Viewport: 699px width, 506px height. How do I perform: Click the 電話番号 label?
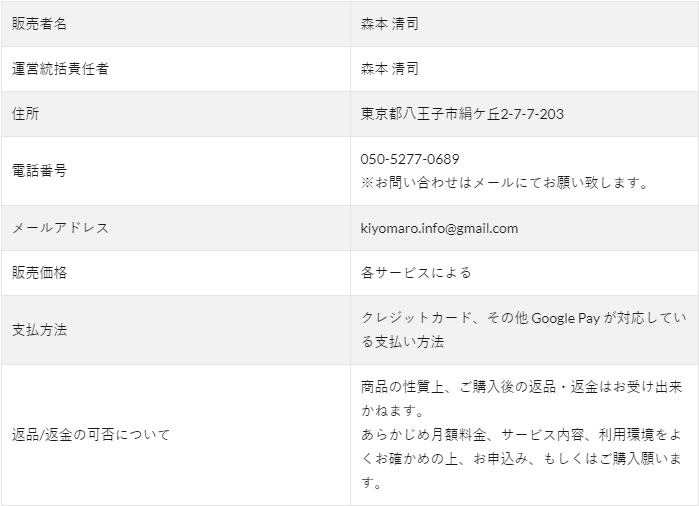[x=39, y=171]
